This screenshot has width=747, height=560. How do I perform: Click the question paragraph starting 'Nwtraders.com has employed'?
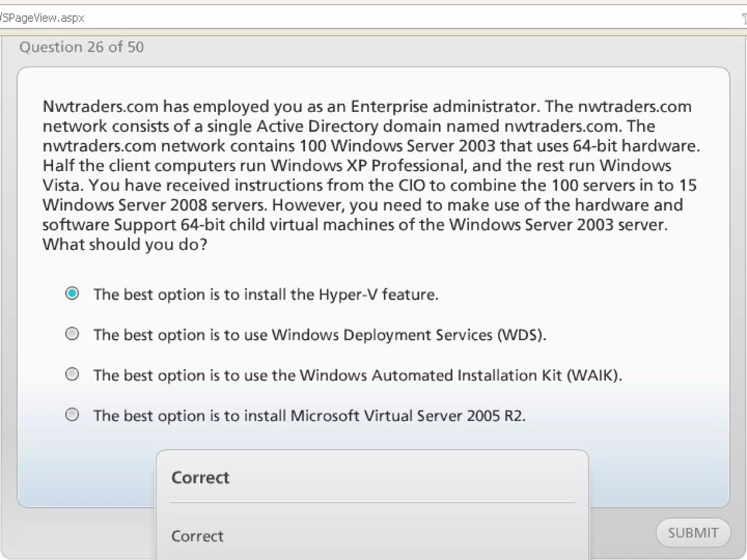(371, 175)
